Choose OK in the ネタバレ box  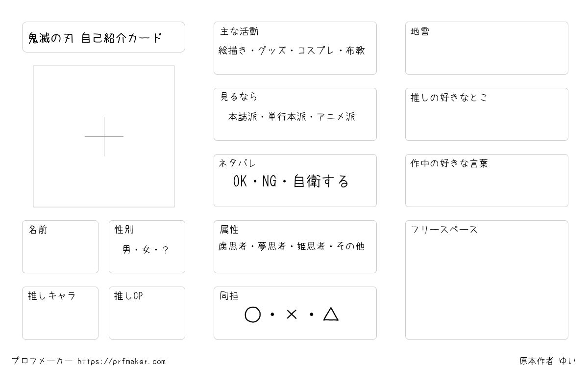pos(240,182)
